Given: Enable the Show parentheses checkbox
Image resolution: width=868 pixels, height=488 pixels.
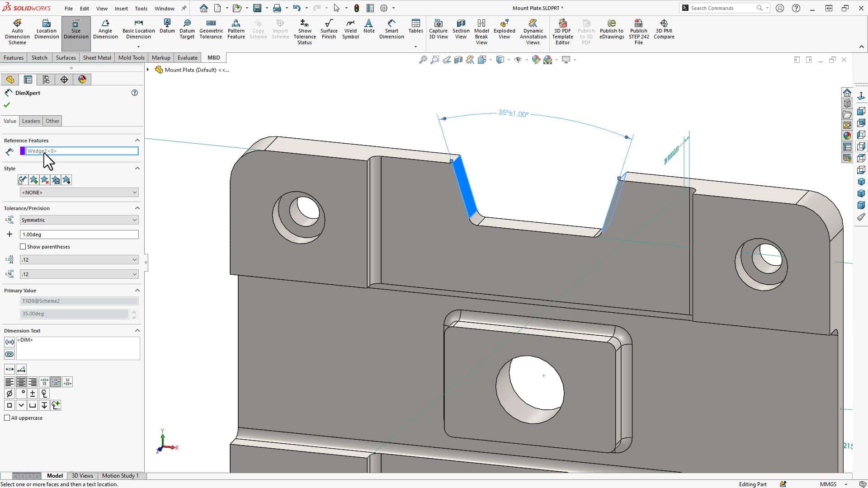Looking at the screenshot, I should pyautogui.click(x=23, y=246).
